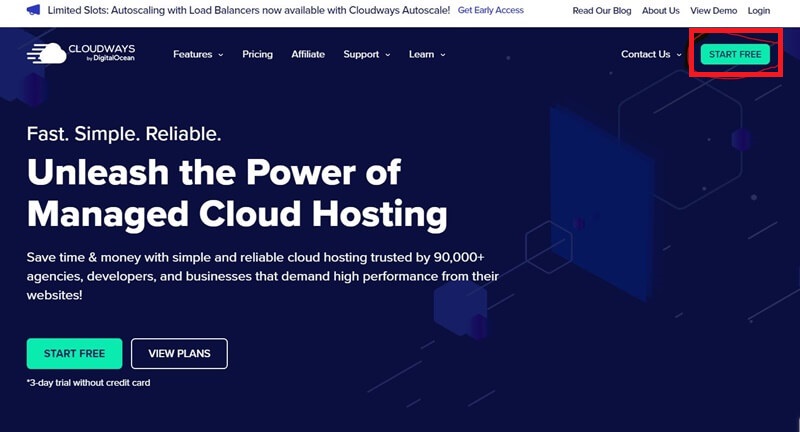Click the Fast. Simple. Reliable. tagline
The image size is (800, 432).
click(124, 134)
